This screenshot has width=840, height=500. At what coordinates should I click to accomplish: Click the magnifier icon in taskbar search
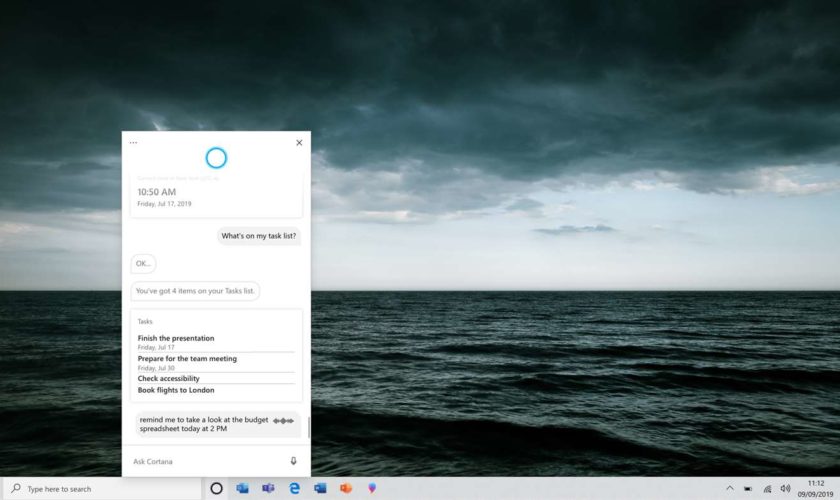coord(16,488)
